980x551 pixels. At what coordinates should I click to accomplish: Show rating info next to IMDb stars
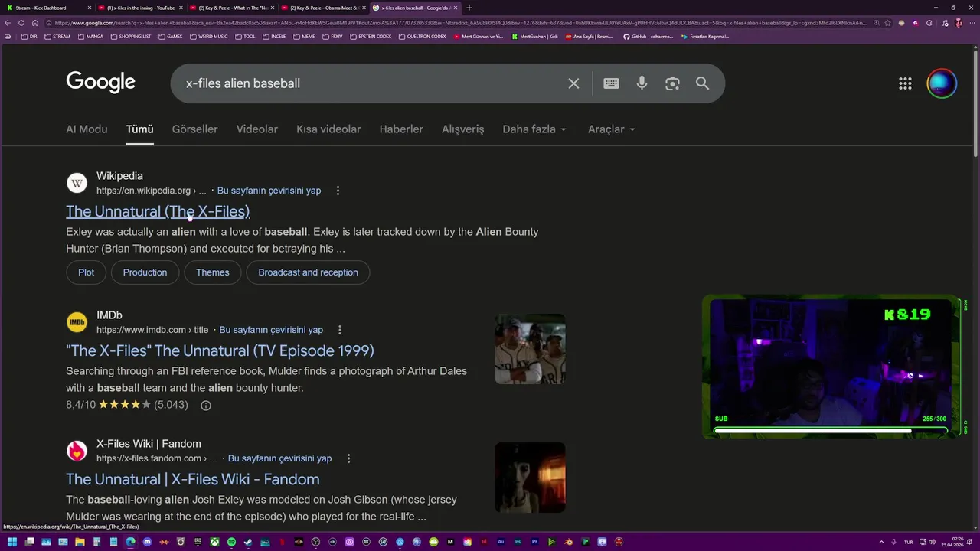click(x=205, y=406)
